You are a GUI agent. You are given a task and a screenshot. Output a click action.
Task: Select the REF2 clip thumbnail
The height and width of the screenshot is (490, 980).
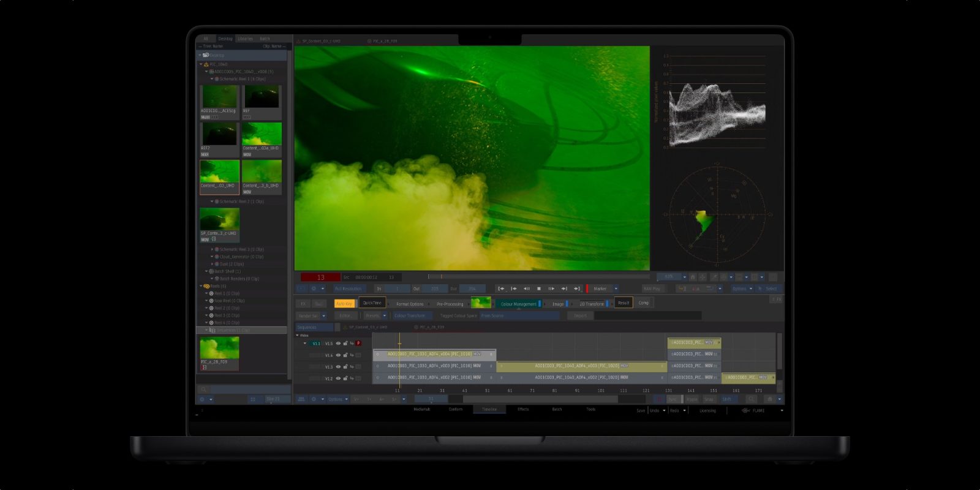coord(219,134)
